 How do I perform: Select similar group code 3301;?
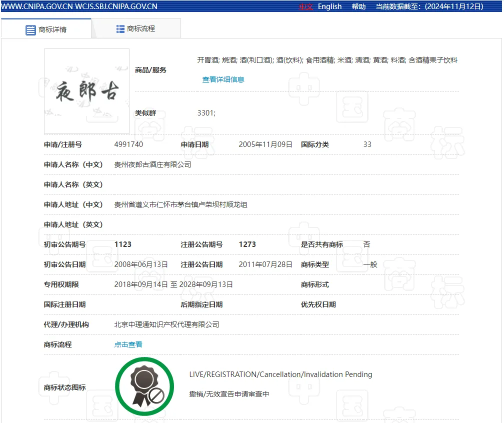pos(206,113)
